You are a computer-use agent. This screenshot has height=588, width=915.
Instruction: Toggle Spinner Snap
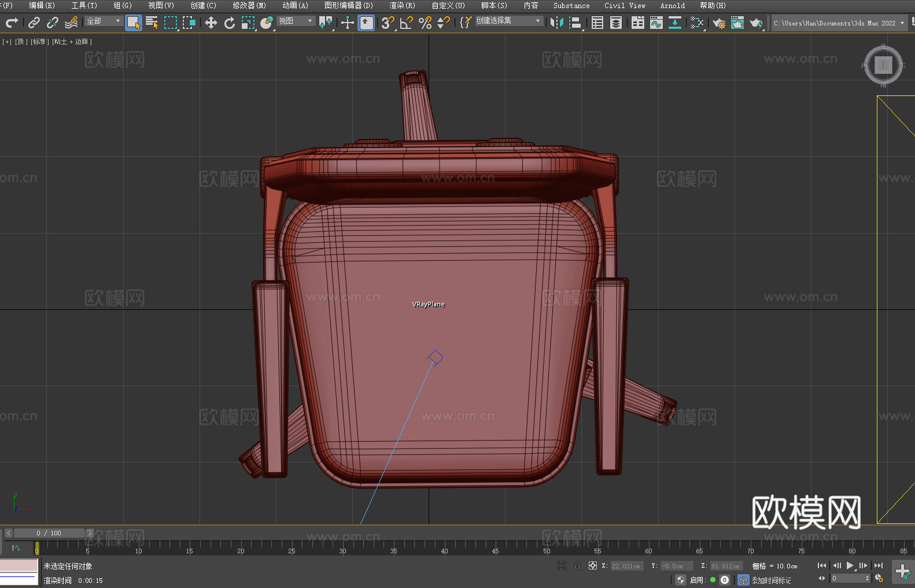(x=444, y=23)
